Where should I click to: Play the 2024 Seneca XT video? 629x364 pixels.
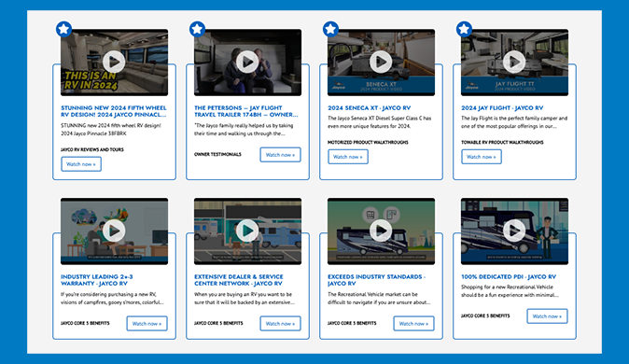[381, 62]
